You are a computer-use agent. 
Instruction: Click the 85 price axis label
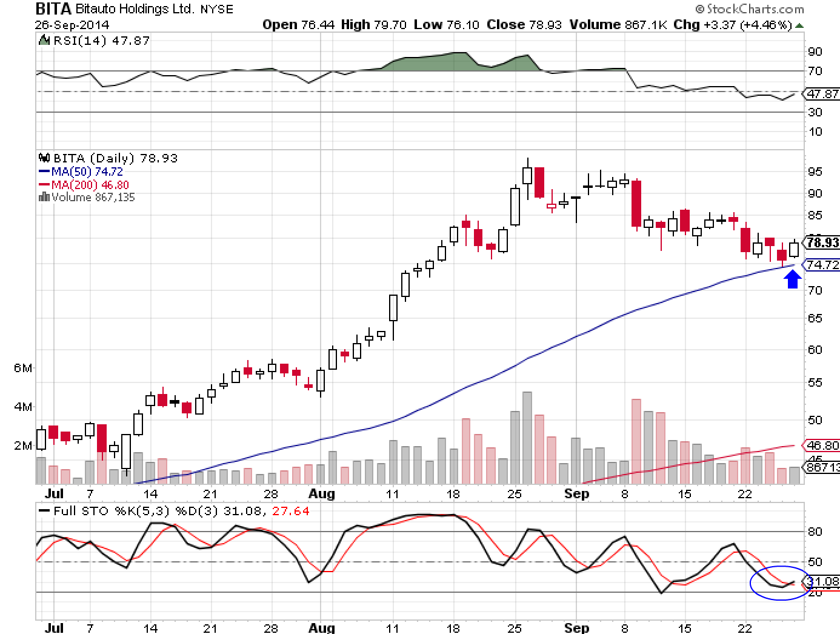[815, 215]
